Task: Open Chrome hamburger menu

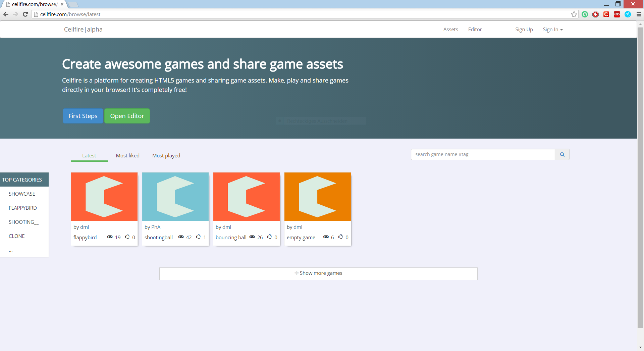Action: tap(639, 14)
